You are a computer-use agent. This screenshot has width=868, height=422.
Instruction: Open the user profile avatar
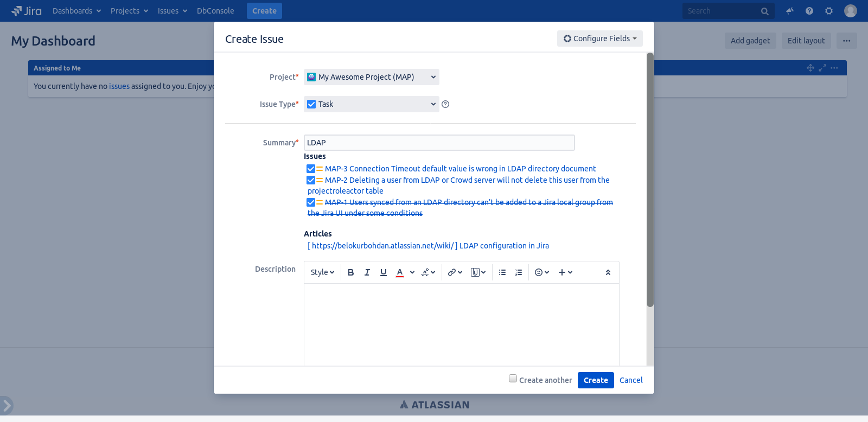click(851, 11)
